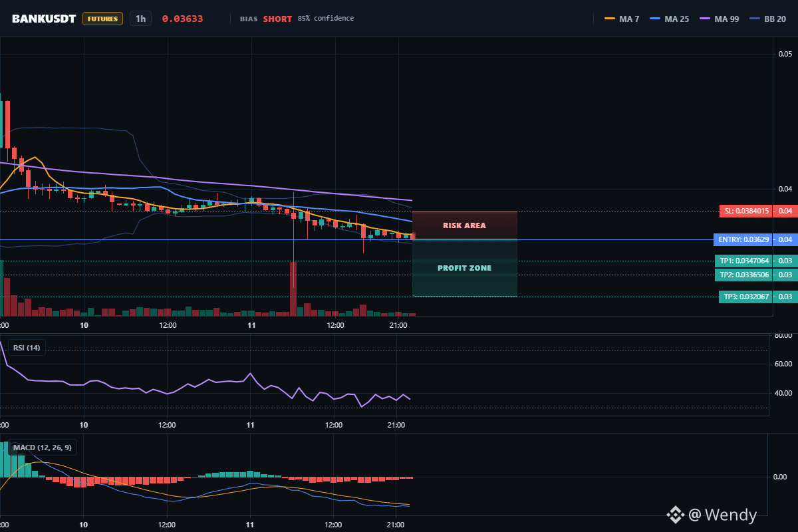Click the SL: 0.0384015 price tag
Screen dimensions: 798x532
746,211
